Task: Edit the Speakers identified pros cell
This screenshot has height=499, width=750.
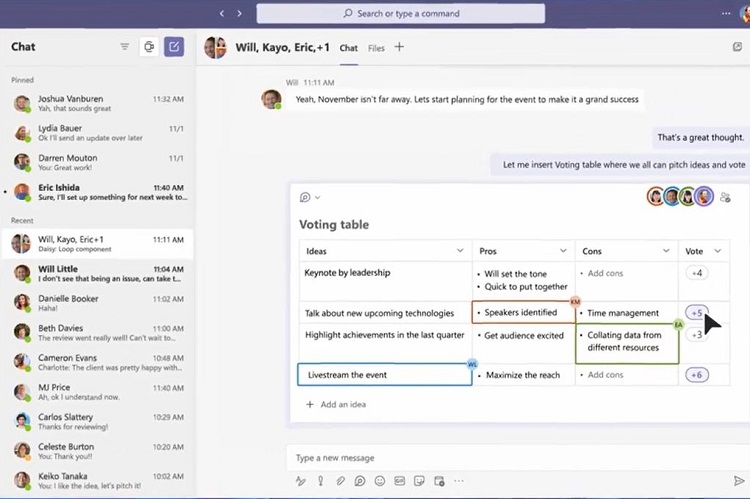Action: 523,312
